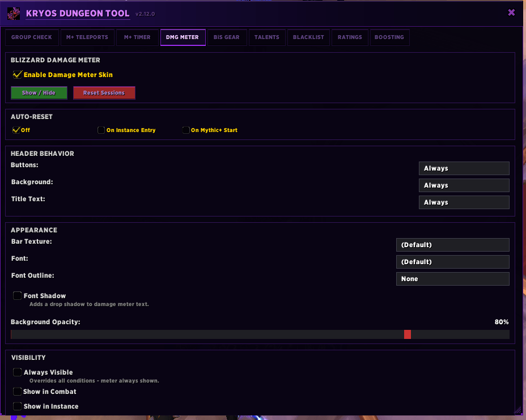The image size is (526, 420).
Task: Enable auto-reset On Instance Entry
Action: [x=101, y=130]
